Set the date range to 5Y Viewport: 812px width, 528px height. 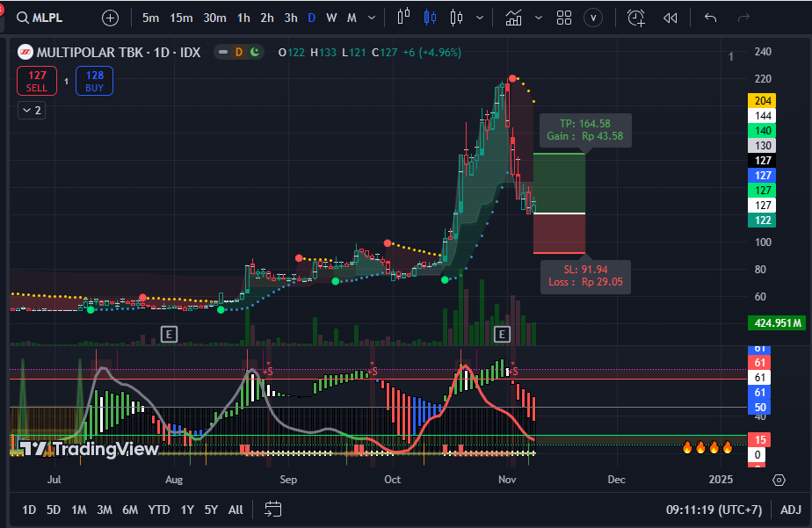tap(211, 510)
